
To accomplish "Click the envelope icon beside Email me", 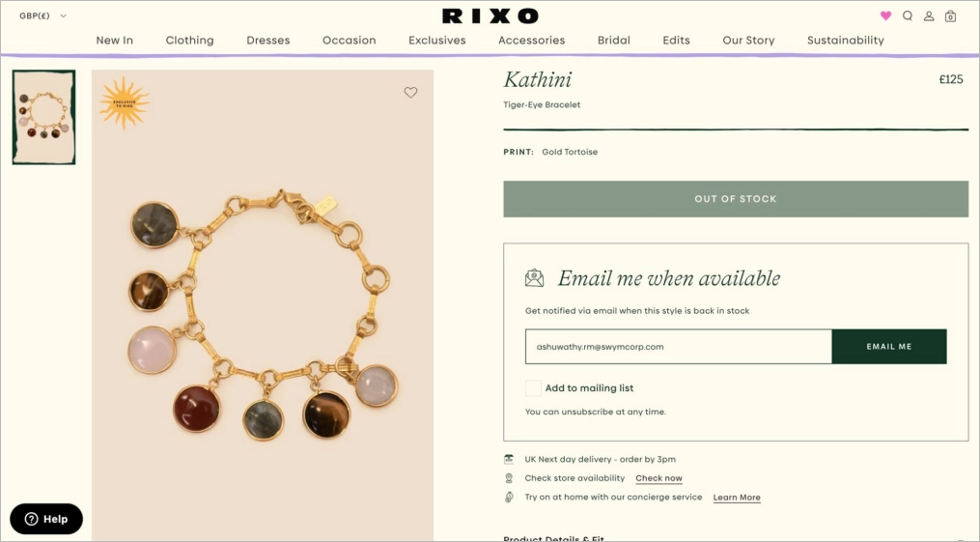I will pyautogui.click(x=534, y=277).
